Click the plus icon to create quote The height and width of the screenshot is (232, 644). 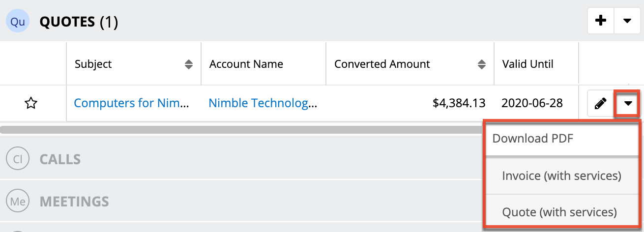pos(601,21)
